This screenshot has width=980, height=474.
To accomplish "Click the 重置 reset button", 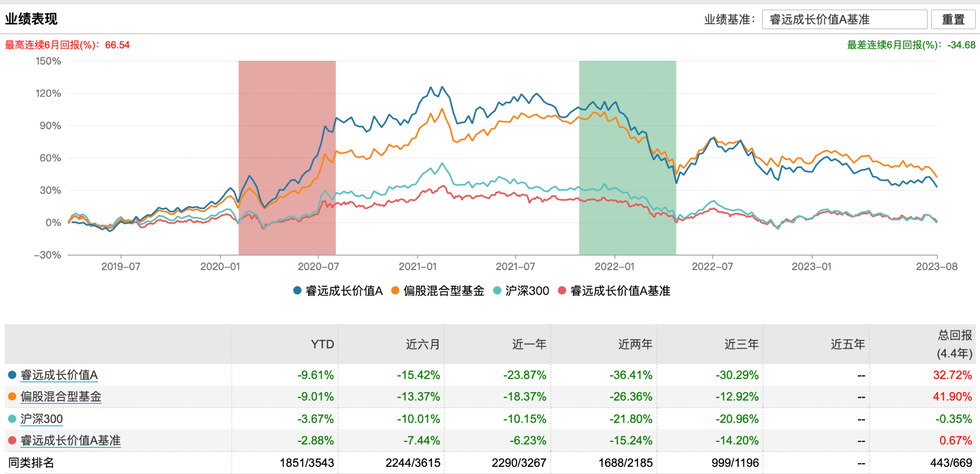I will pos(953,19).
